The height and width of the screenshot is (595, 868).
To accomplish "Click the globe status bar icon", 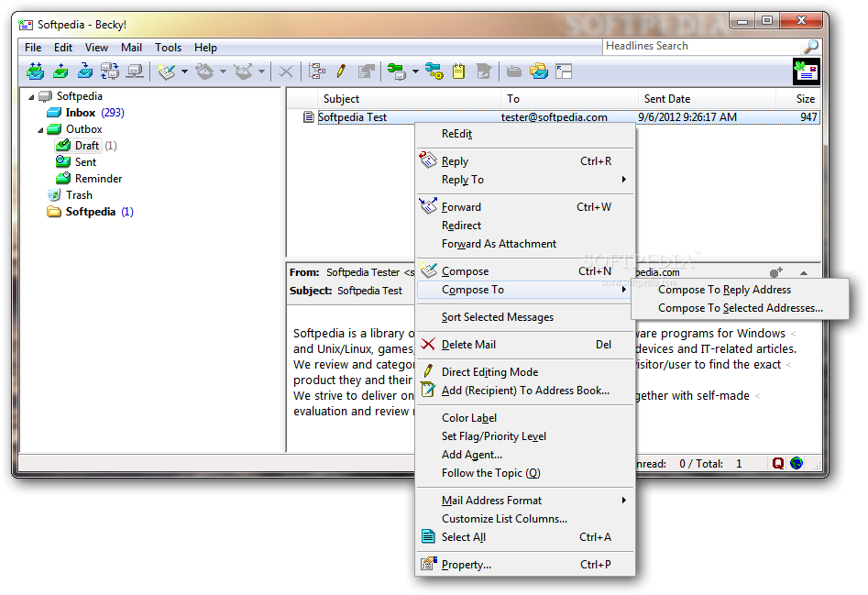I will click(x=796, y=463).
